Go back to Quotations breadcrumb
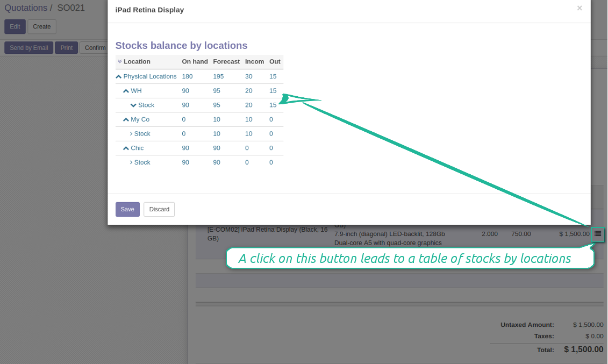The image size is (608, 364). 26,8
